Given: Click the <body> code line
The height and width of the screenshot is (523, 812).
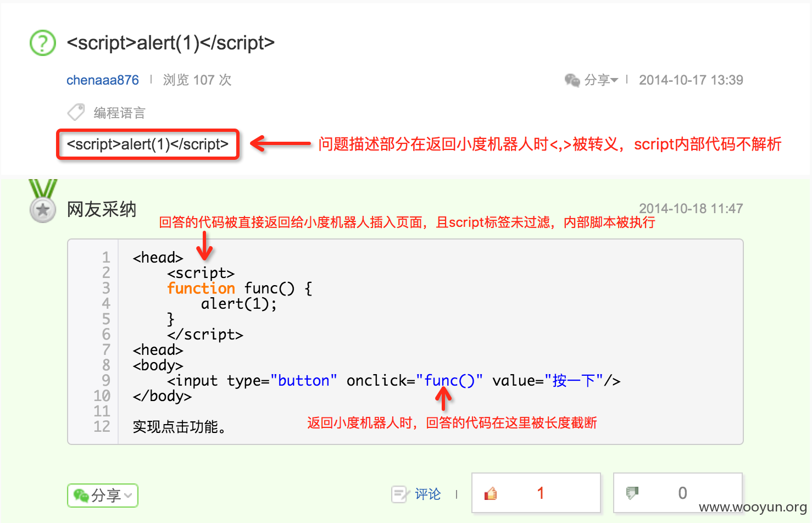Looking at the screenshot, I should coord(158,365).
